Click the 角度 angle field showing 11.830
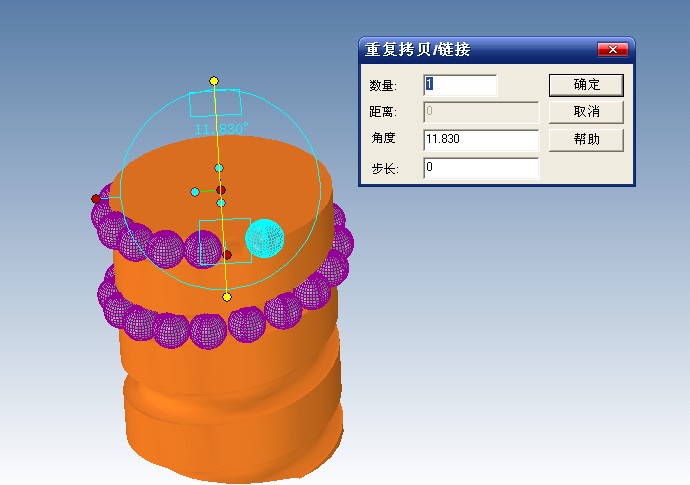This screenshot has width=690, height=485. [x=481, y=140]
